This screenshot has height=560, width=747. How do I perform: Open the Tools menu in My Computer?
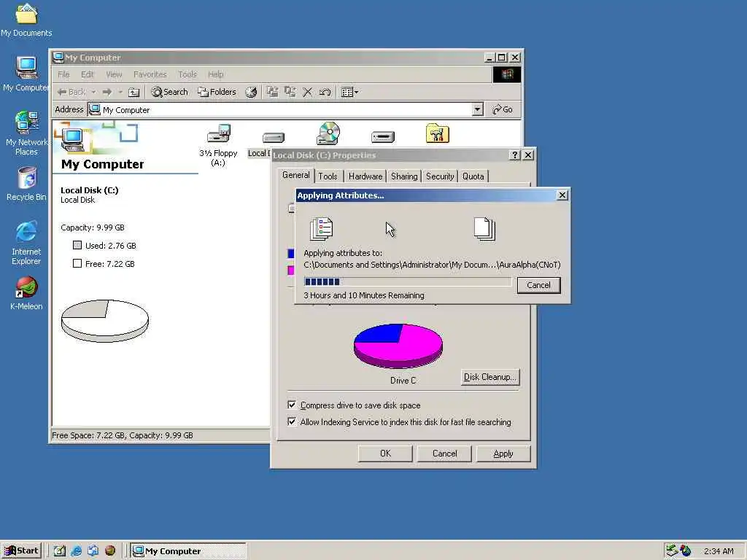pos(187,74)
